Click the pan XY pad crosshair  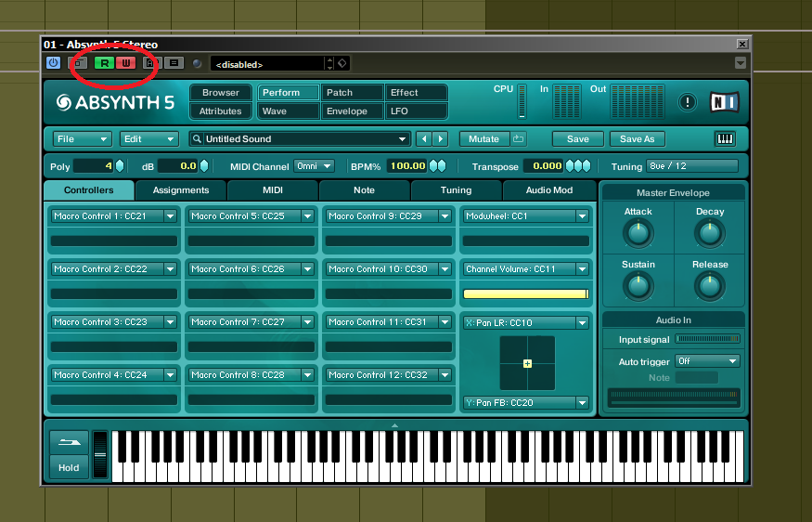pos(527,363)
